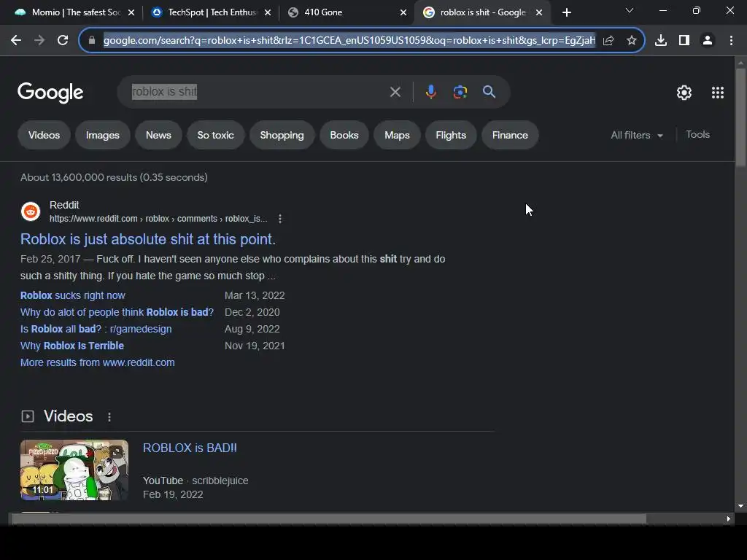Submit search with the magnifier icon
Viewport: 747px width, 560px height.
[x=489, y=92]
